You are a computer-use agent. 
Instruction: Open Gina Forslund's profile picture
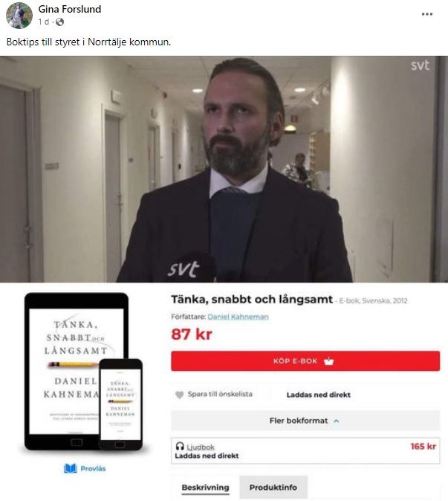click(x=19, y=16)
